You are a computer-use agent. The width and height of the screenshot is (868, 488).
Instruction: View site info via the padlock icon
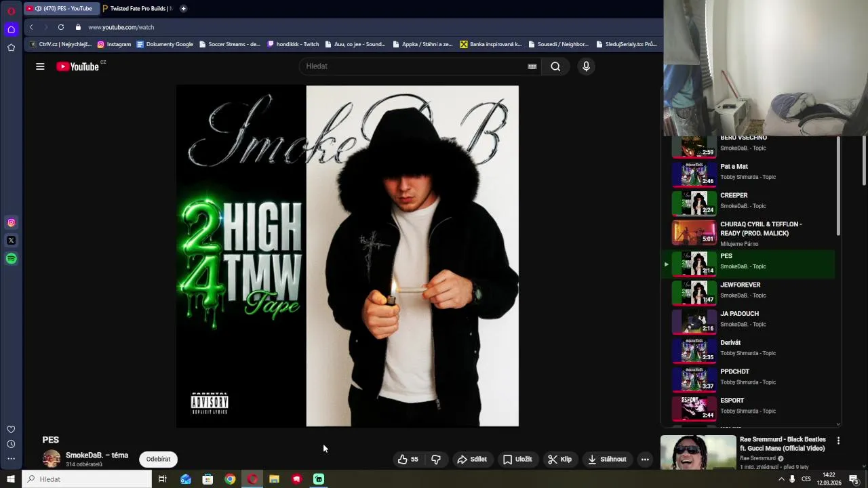point(78,27)
